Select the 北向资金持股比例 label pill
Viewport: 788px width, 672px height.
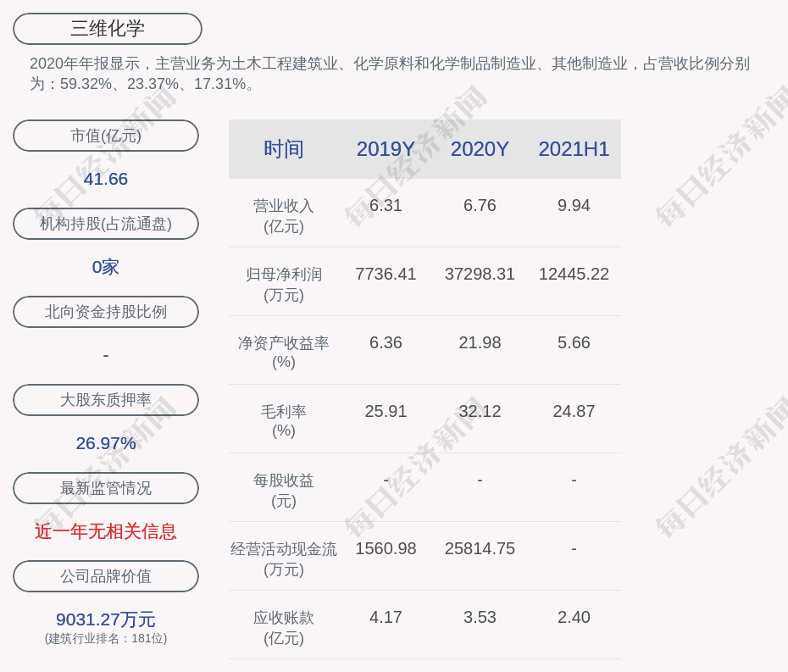106,312
